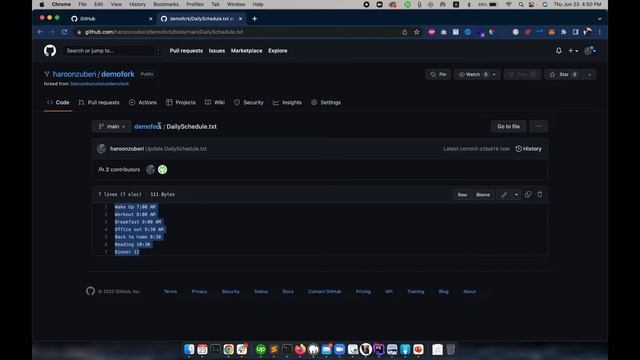Click the address bar URL
The image size is (640, 360).
pyautogui.click(x=164, y=32)
